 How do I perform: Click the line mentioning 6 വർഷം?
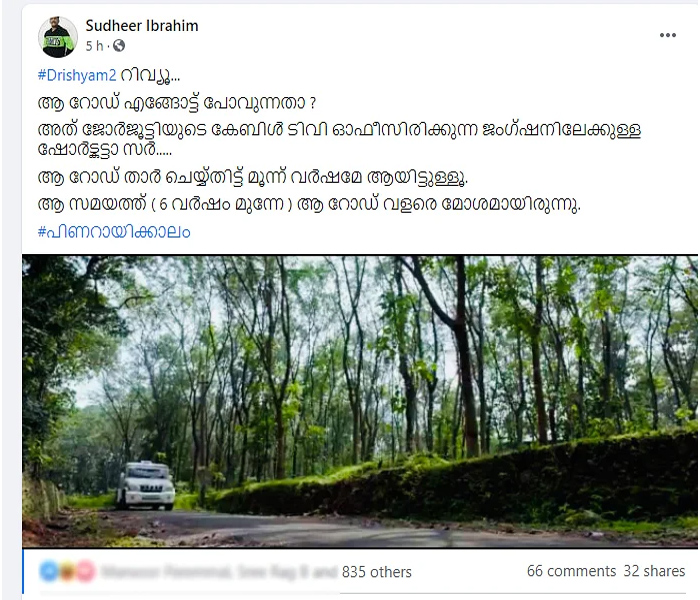pyautogui.click(x=309, y=204)
